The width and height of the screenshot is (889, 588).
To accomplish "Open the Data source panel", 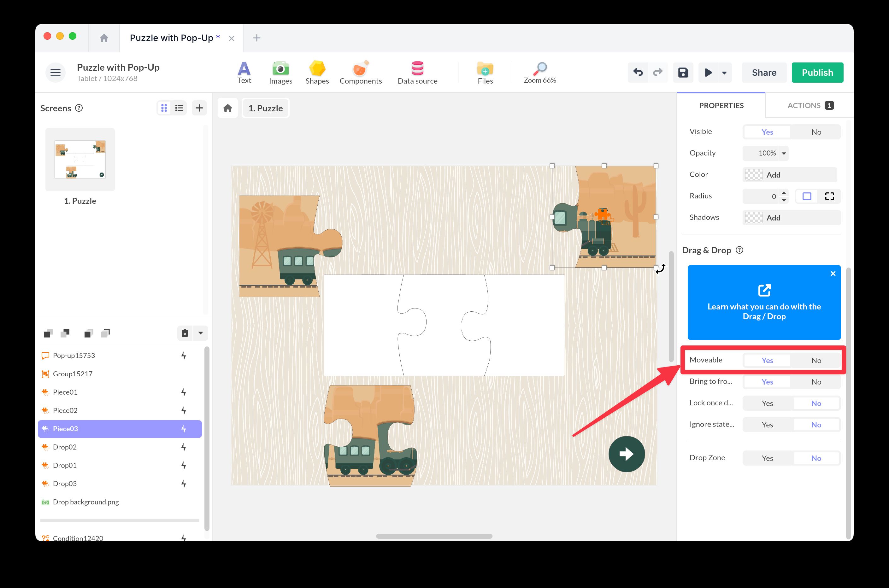I will pyautogui.click(x=417, y=72).
